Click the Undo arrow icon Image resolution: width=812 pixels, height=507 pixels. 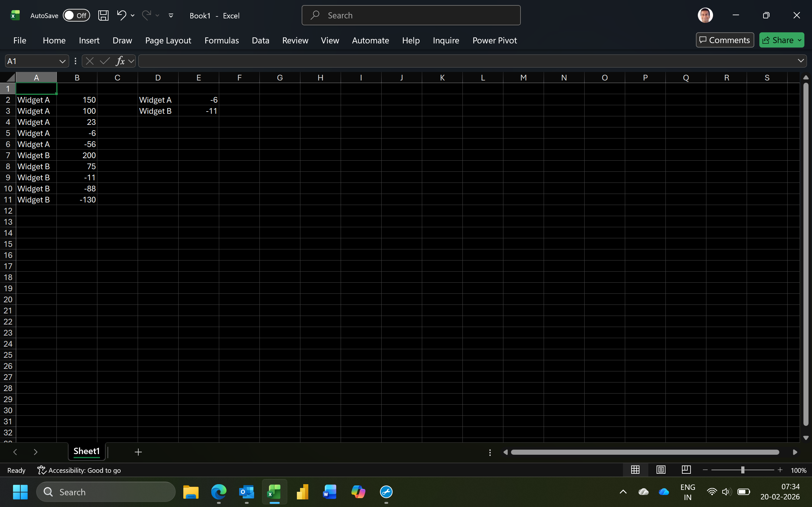[121, 15]
